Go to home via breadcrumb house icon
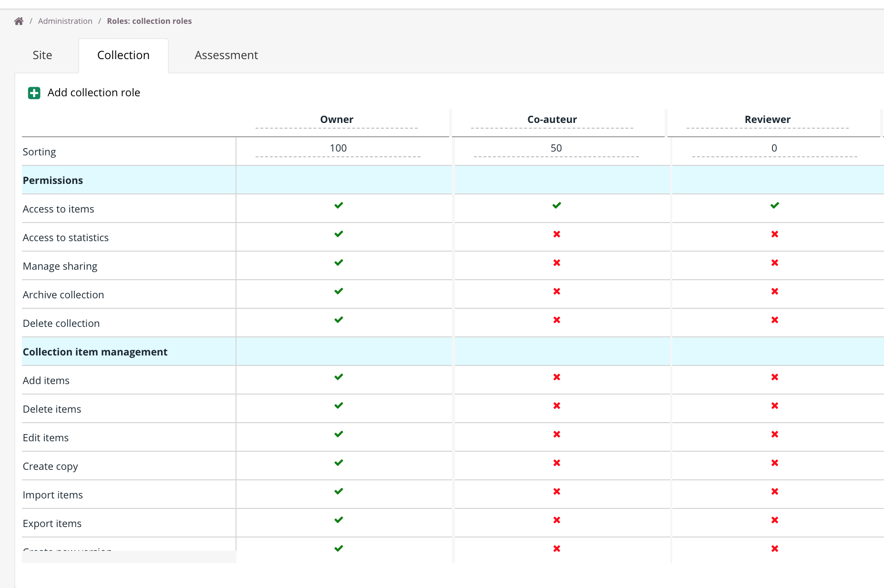Screen dimensions: 884x588 tap(19, 21)
